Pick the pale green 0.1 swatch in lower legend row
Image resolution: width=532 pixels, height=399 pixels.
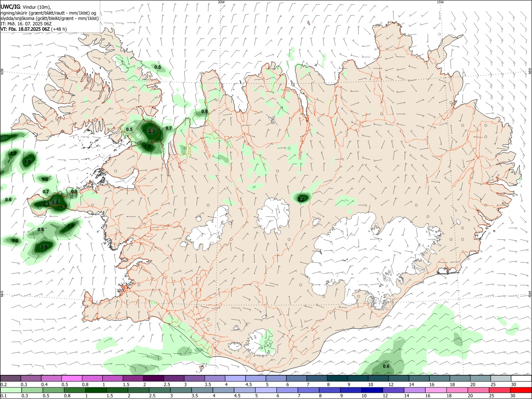click(10, 390)
